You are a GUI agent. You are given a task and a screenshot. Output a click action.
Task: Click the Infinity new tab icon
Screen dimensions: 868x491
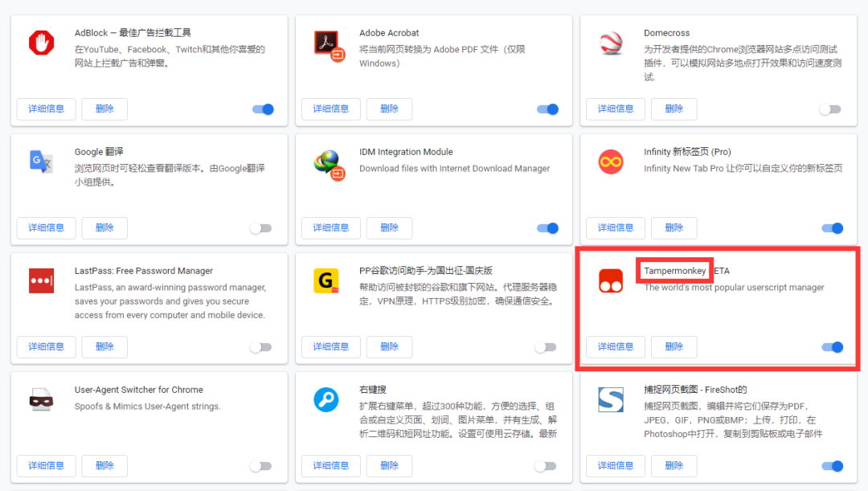611,162
